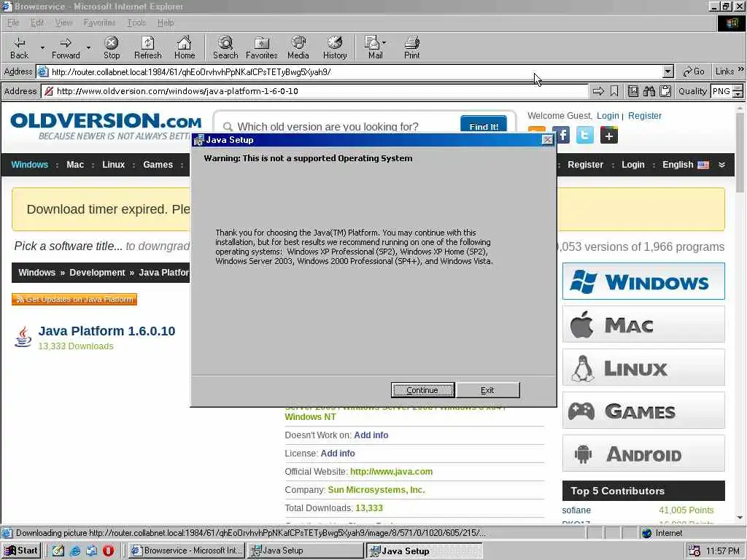Open the Tools menu
Viewport: 747px width, 560px height.
tap(136, 23)
